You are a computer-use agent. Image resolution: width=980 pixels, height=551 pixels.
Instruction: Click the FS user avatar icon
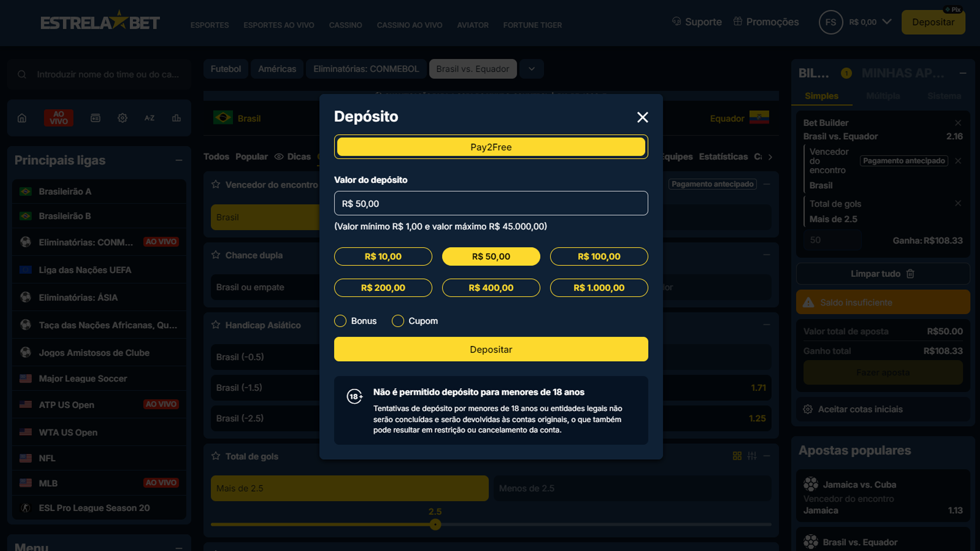point(830,22)
